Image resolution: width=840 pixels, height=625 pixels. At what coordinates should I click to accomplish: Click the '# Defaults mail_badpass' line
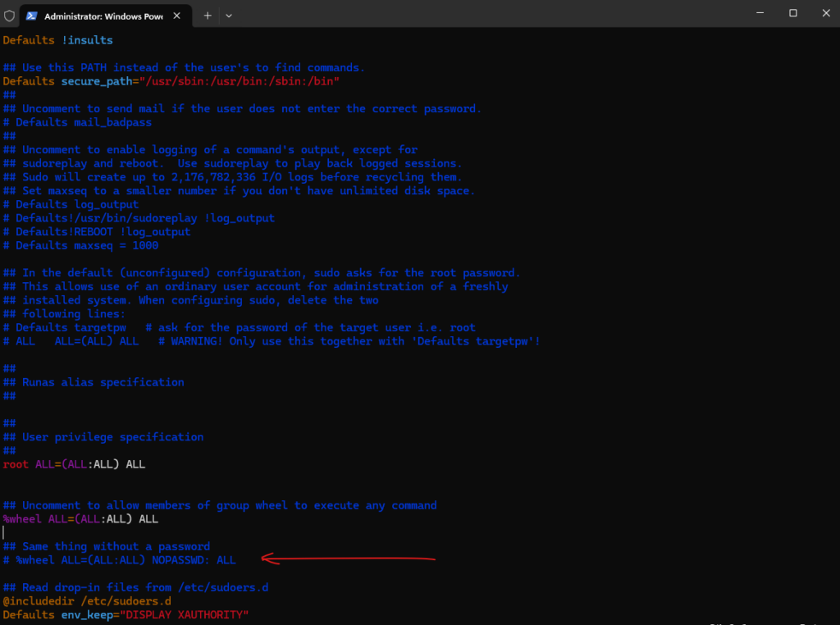tap(77, 122)
